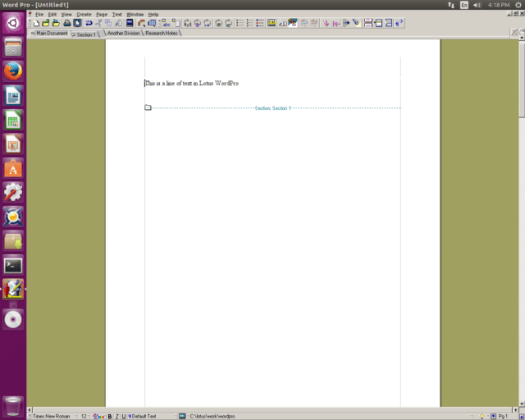
Task: Click the New document icon
Action: (x=36, y=23)
